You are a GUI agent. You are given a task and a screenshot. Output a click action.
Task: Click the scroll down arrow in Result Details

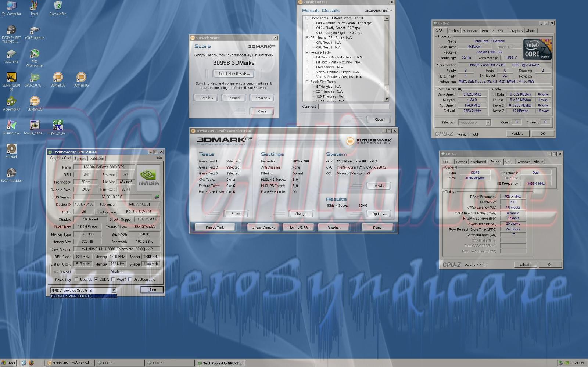(x=387, y=99)
